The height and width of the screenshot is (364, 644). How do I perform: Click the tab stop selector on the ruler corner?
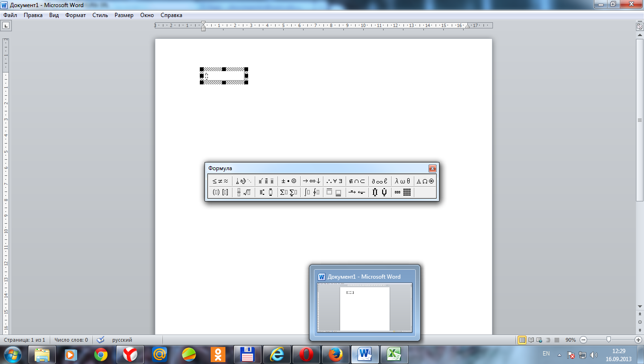tap(6, 26)
